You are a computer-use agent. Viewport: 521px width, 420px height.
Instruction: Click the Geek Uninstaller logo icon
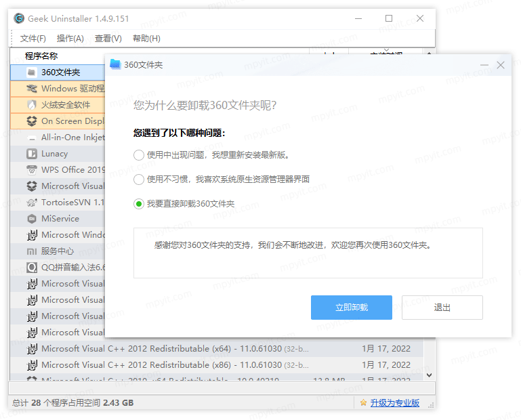19,18
